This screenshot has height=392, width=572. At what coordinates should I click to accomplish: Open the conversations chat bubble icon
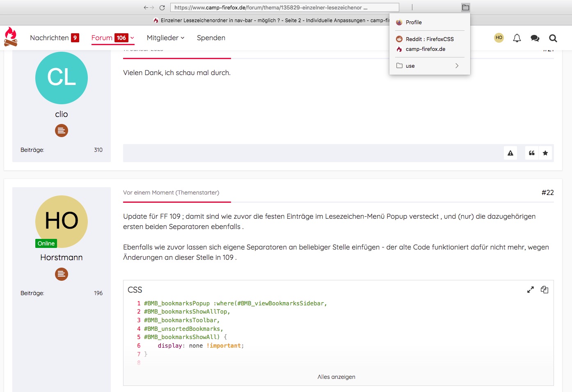[x=535, y=38]
